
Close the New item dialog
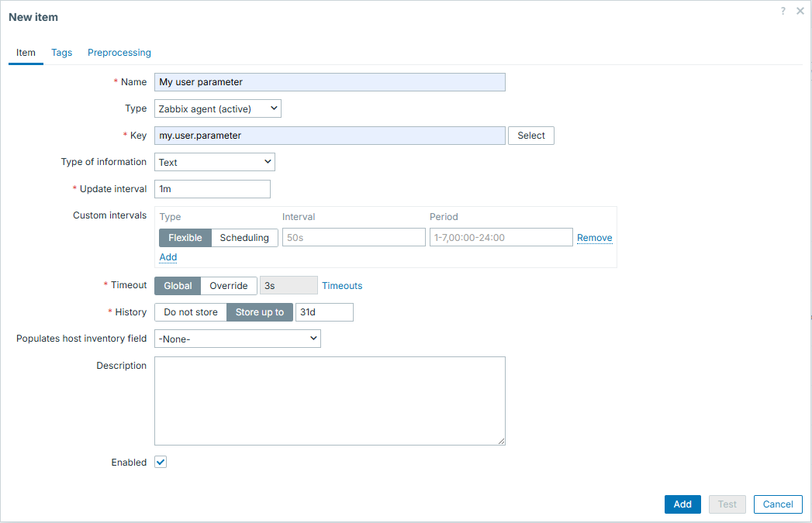(x=800, y=11)
